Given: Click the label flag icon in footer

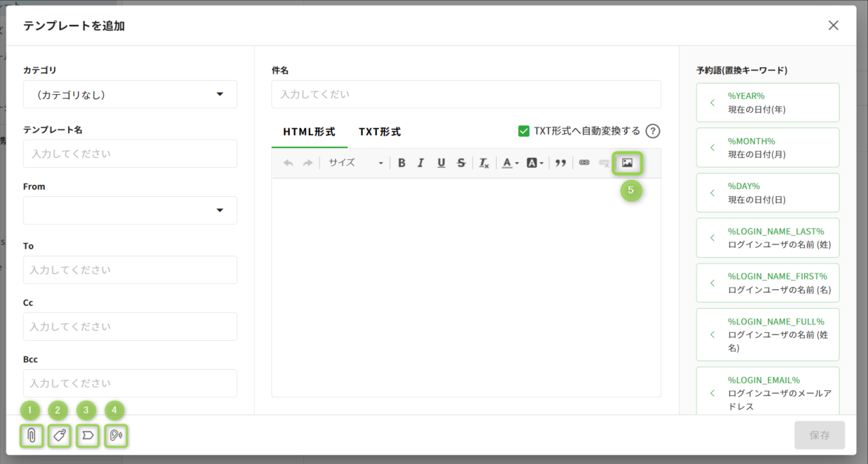Looking at the screenshot, I should click(87, 436).
